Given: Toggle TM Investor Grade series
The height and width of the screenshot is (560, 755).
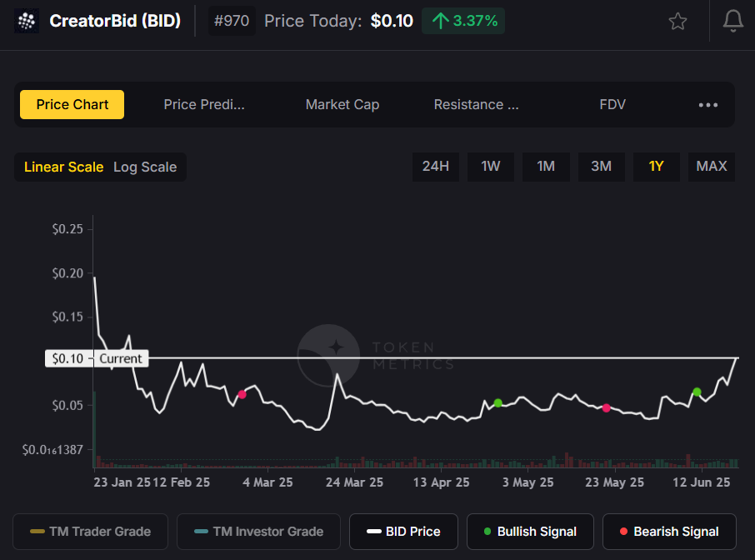Looking at the screenshot, I should coord(258,532).
